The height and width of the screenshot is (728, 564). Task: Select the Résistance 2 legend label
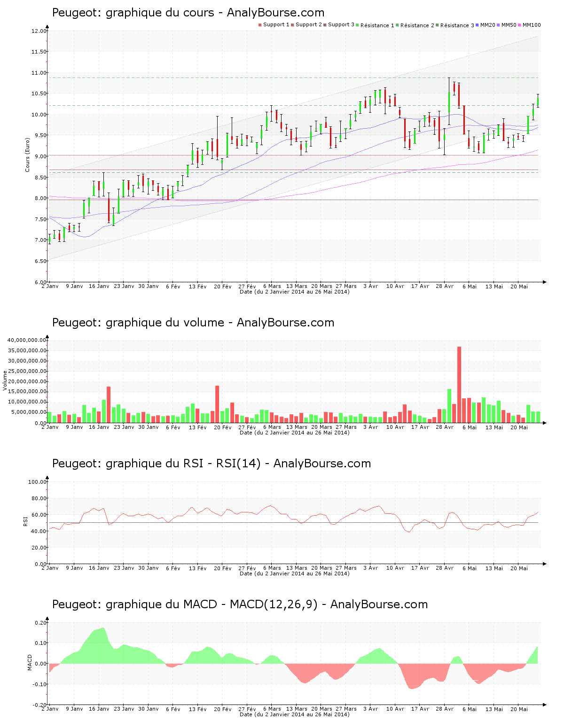tap(417, 25)
